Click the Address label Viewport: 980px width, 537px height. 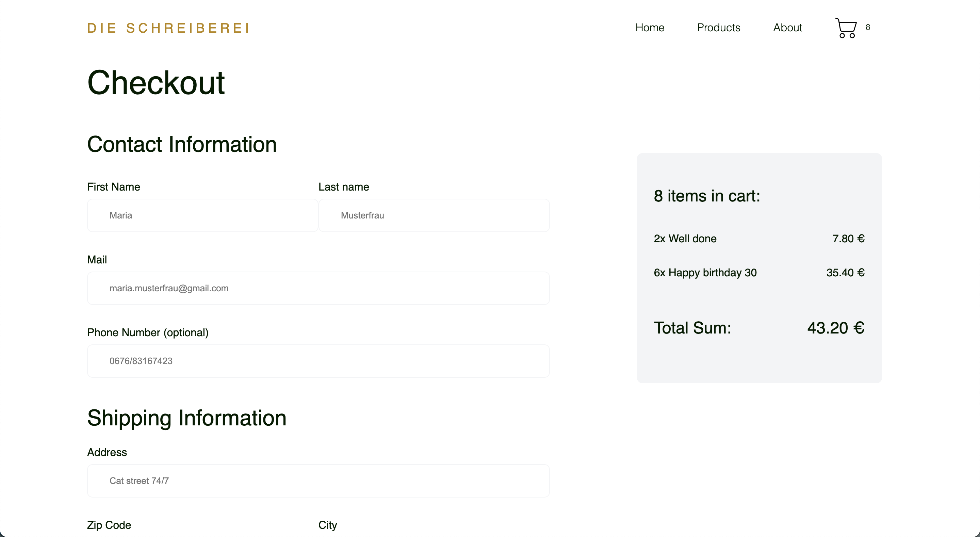click(x=107, y=452)
